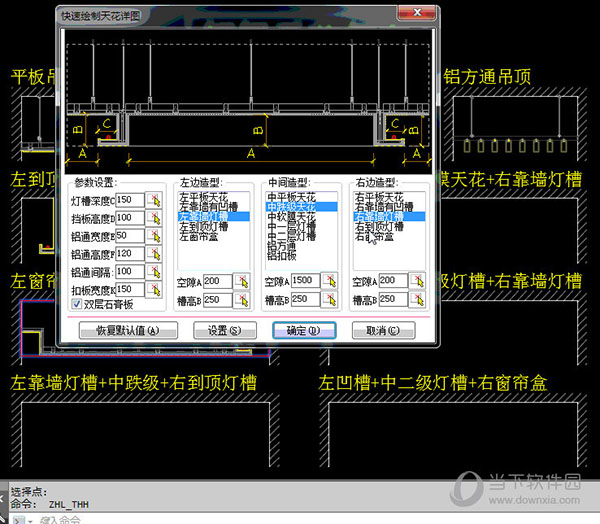Click the 槽高B field under 左边造型
Screen dimensions: 600x524
(x=218, y=300)
